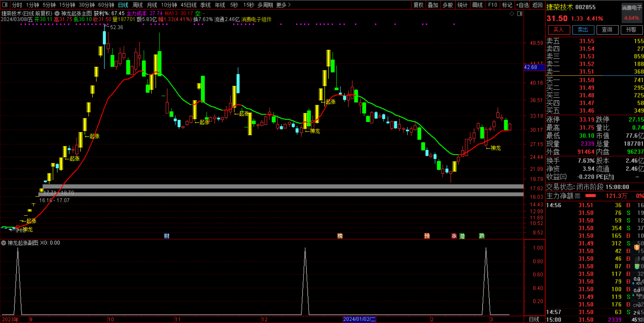This screenshot has width=644, height=323.
Task: Expand 更多 period options
Action: (x=283, y=5)
